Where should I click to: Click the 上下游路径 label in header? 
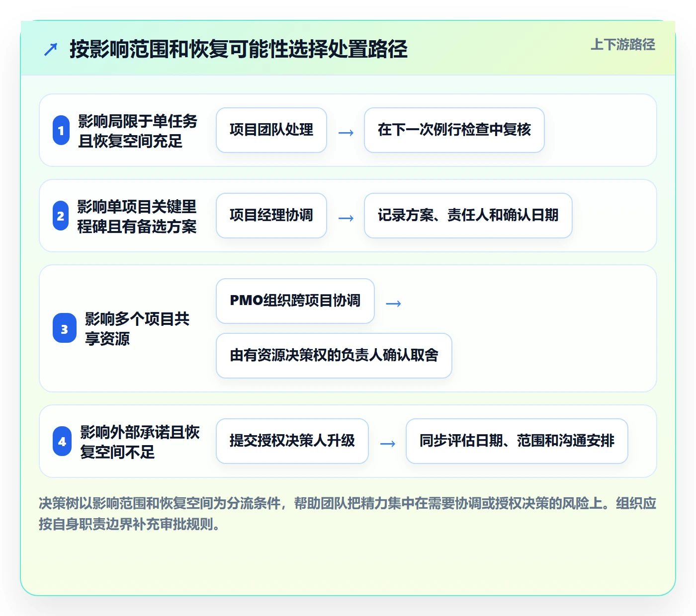(x=623, y=44)
